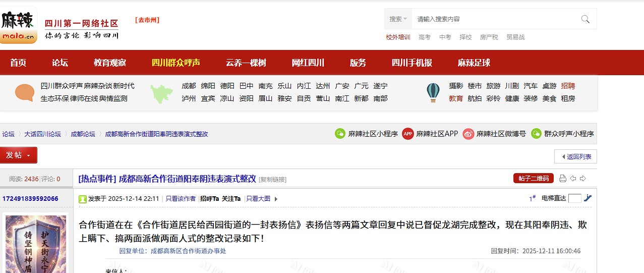Click the Sichuan map icon
The width and height of the screenshot is (644, 273).
click(x=161, y=92)
